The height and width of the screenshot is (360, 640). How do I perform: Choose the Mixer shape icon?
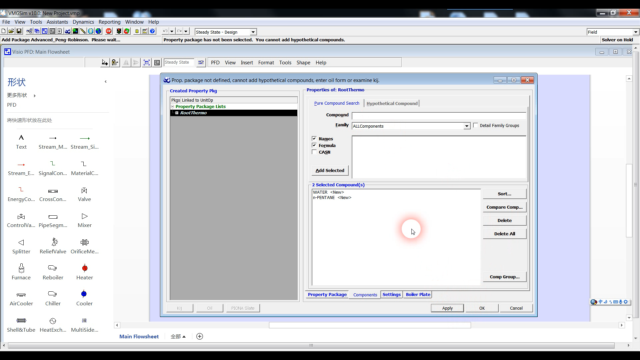84,216
